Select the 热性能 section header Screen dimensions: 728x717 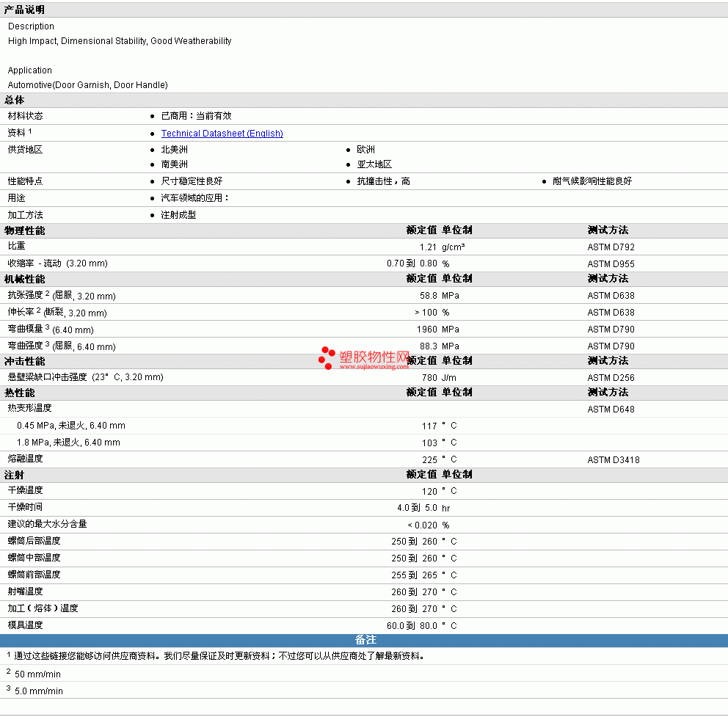point(20,393)
